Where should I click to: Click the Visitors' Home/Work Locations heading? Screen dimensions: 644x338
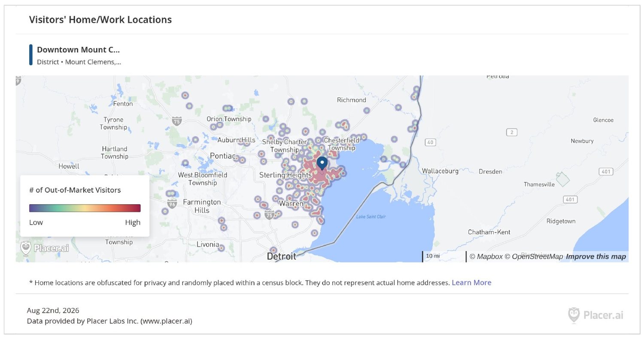[100, 19]
